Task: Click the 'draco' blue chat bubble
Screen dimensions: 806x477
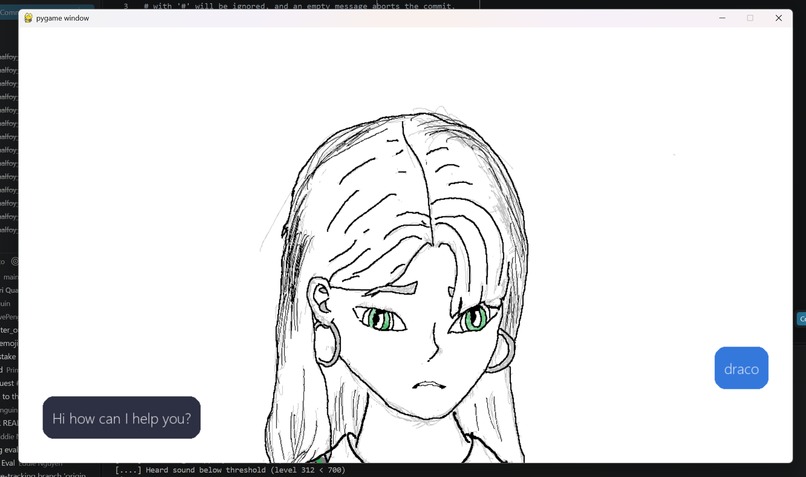Action: [741, 368]
